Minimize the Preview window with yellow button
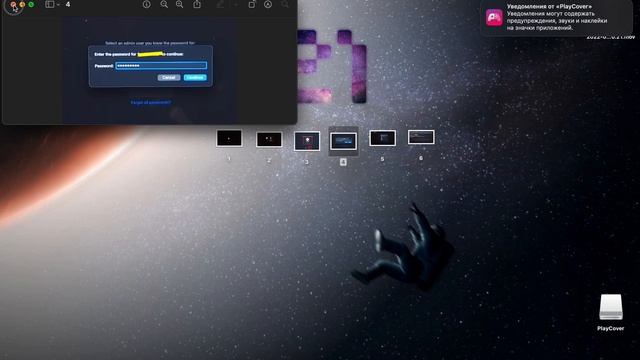Image resolution: width=640 pixels, height=360 pixels. (x=22, y=4)
